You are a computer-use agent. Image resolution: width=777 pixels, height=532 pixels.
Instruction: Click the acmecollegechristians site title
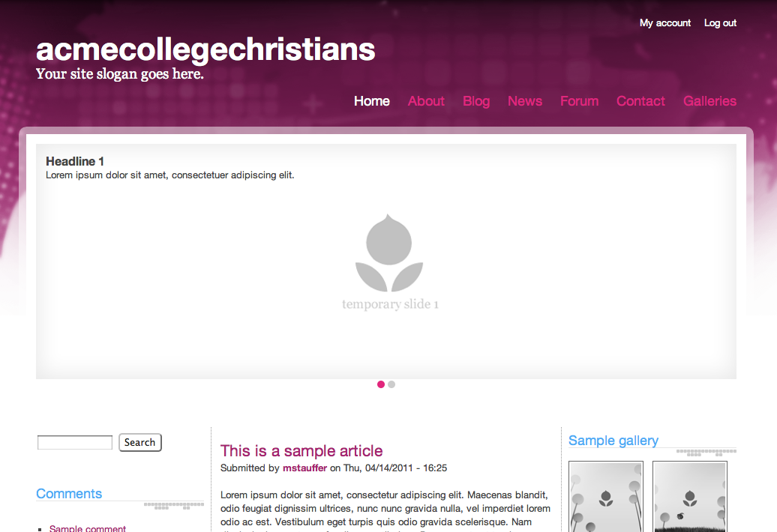click(205, 49)
